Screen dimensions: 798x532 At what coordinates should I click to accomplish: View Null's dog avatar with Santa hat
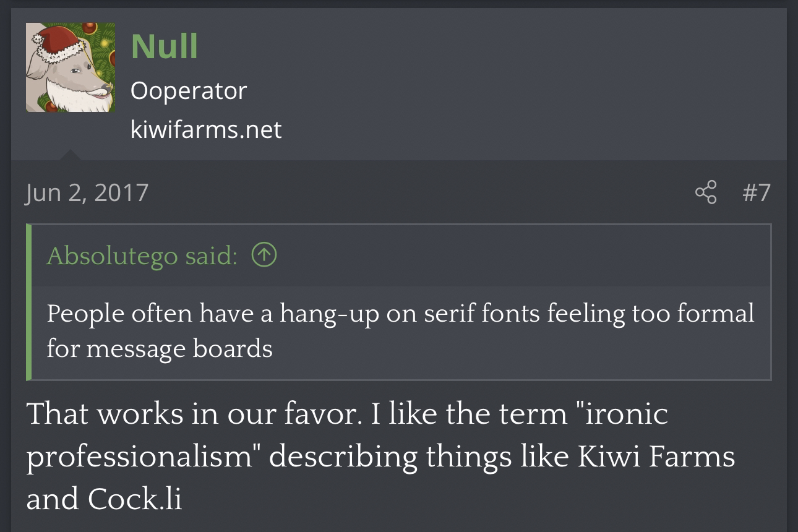click(71, 67)
